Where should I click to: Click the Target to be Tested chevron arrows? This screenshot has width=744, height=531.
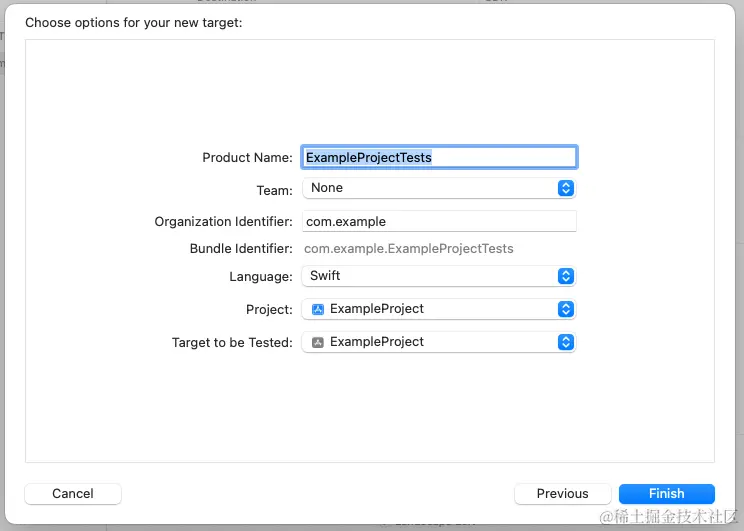coord(565,342)
